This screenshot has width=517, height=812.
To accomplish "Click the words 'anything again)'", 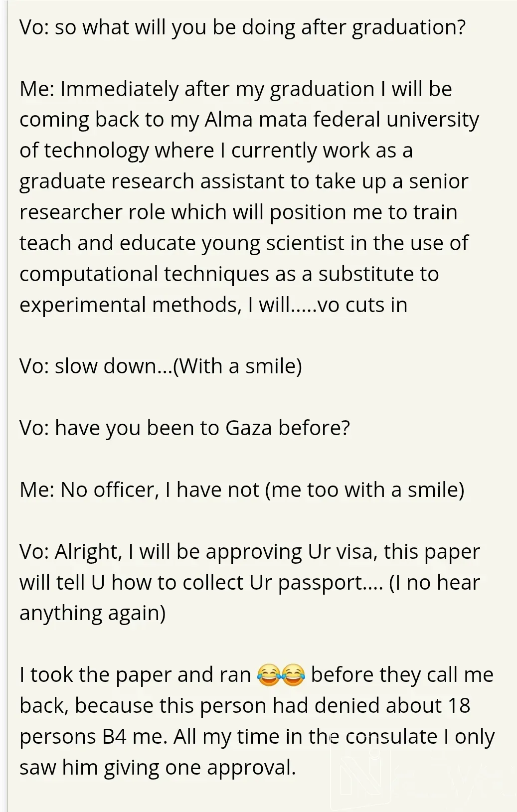I will pyautogui.click(x=92, y=614).
